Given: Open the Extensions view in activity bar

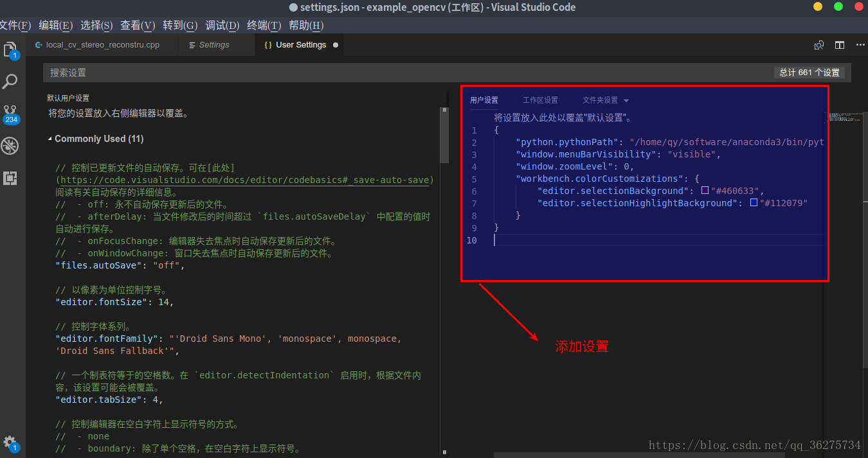Looking at the screenshot, I should pyautogui.click(x=10, y=178).
